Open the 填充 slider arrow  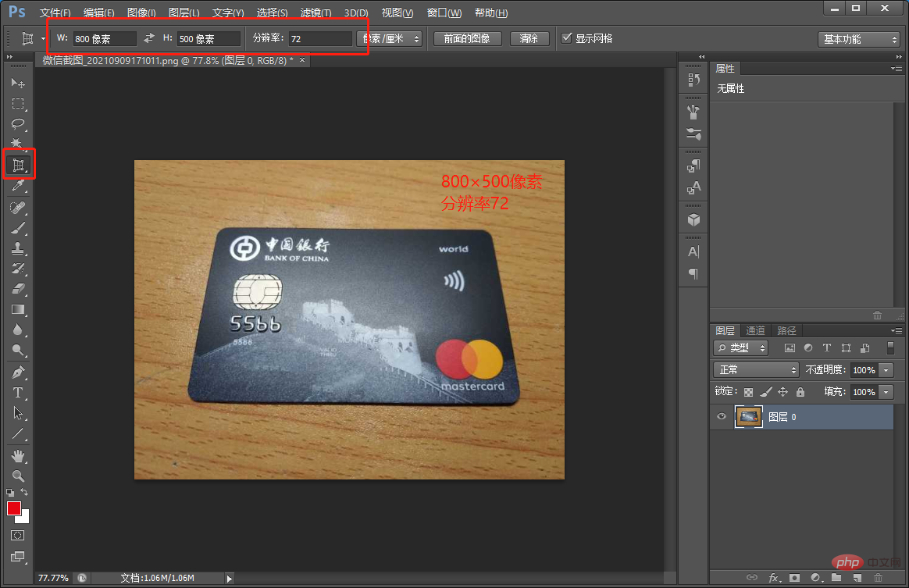[886, 392]
